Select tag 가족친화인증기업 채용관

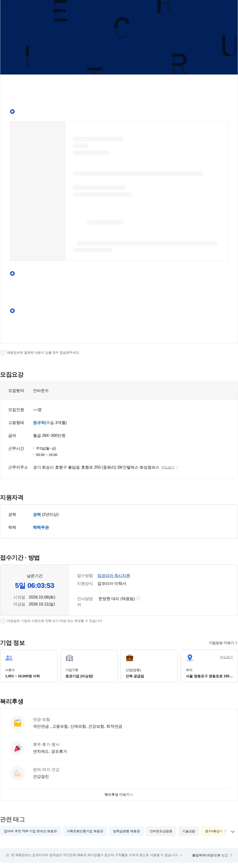pyautogui.click(x=85, y=831)
